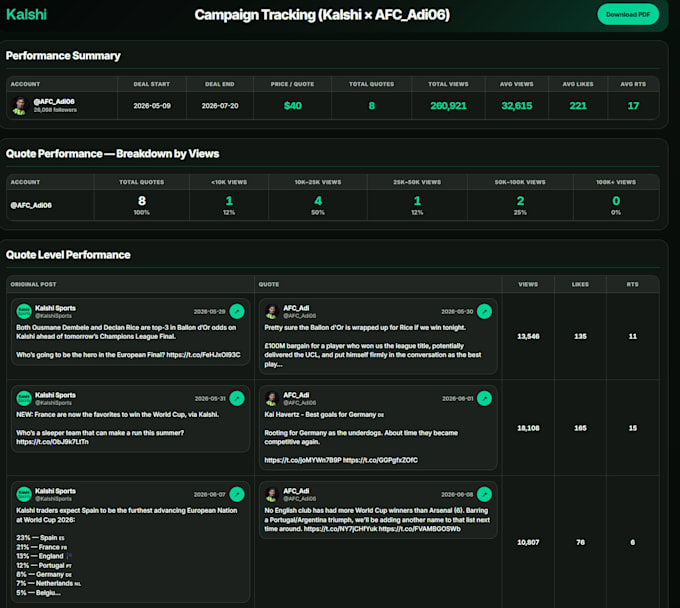Screen dimensions: 680x608
Task: Open link icon on Kalshi Sports 2026-05-31 post
Action: tap(237, 399)
